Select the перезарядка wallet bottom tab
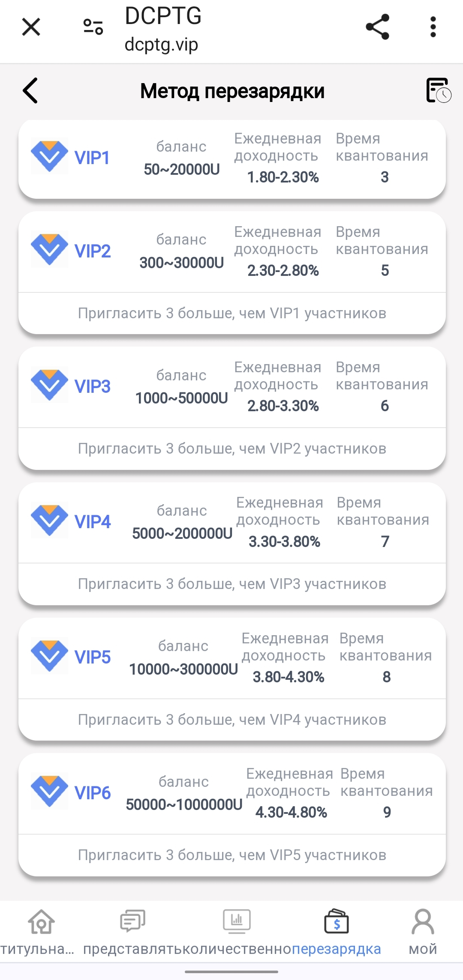463x980 pixels. pyautogui.click(x=337, y=930)
